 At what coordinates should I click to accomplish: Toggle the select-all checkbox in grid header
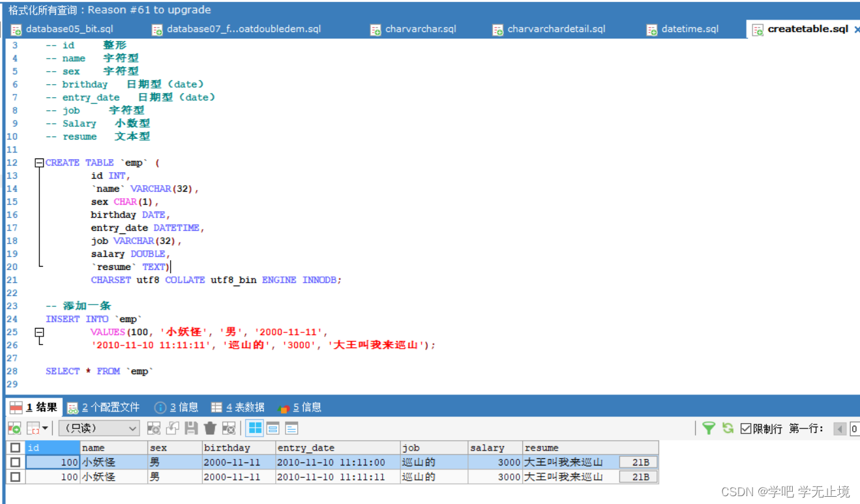pos(15,448)
